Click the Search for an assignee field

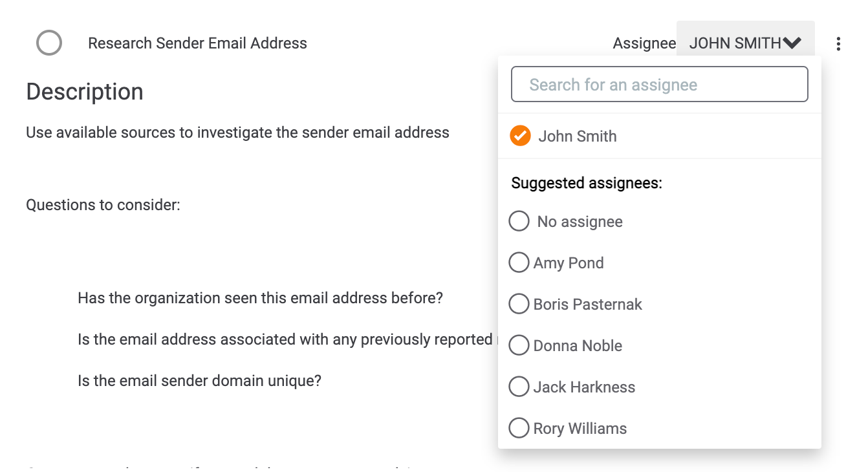[659, 85]
